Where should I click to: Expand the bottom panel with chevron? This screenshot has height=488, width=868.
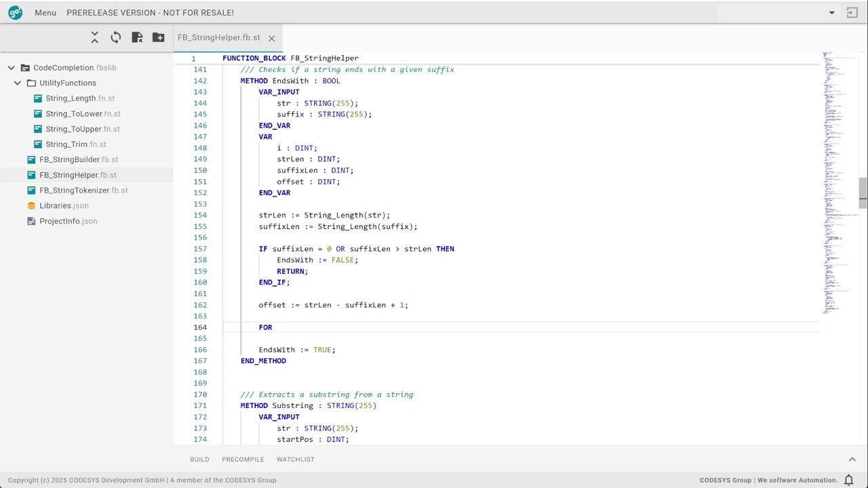click(x=852, y=460)
